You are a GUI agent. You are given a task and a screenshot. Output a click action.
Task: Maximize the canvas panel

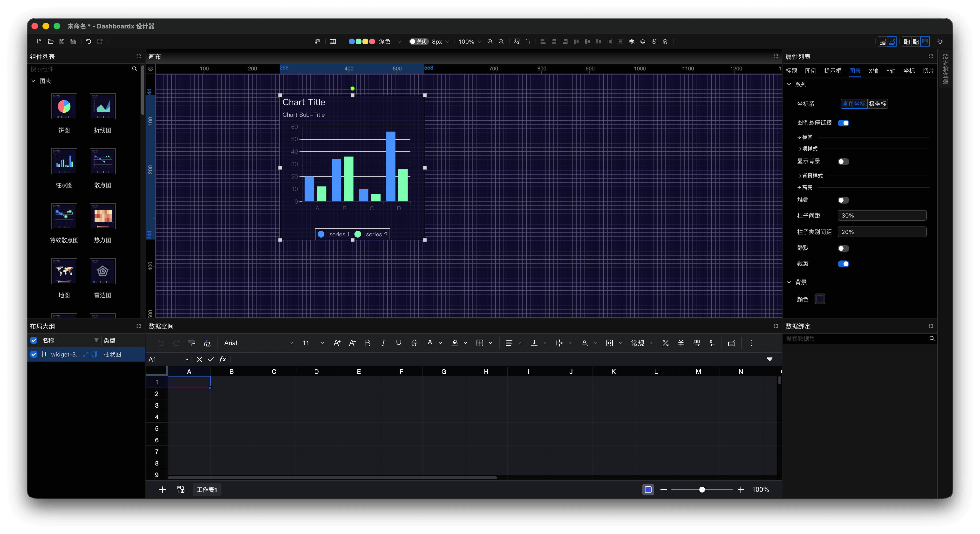776,56
